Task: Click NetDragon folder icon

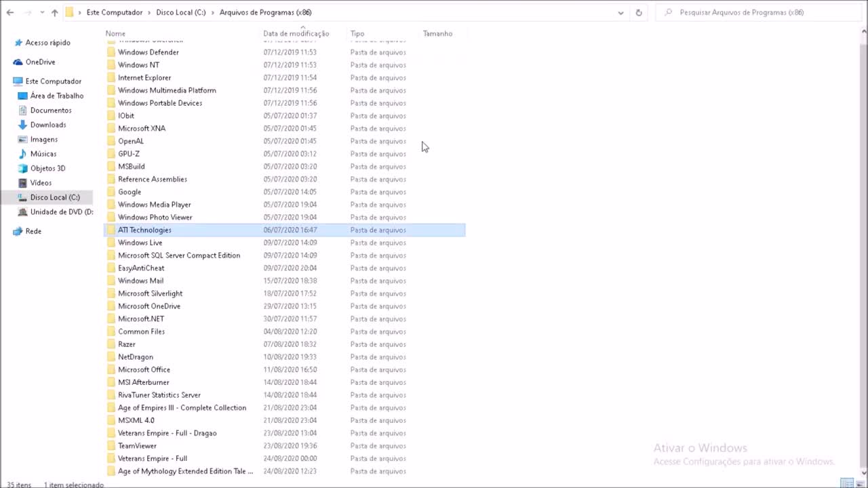Action: tap(112, 357)
